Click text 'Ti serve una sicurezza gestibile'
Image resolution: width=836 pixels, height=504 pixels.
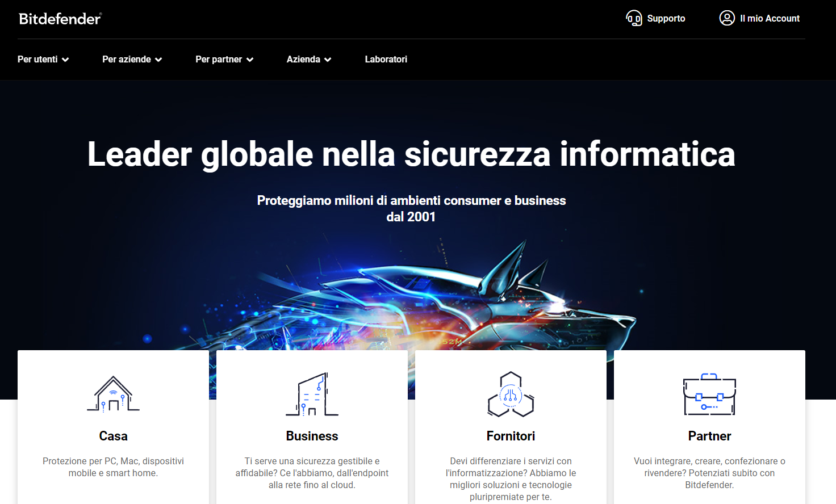308,461
